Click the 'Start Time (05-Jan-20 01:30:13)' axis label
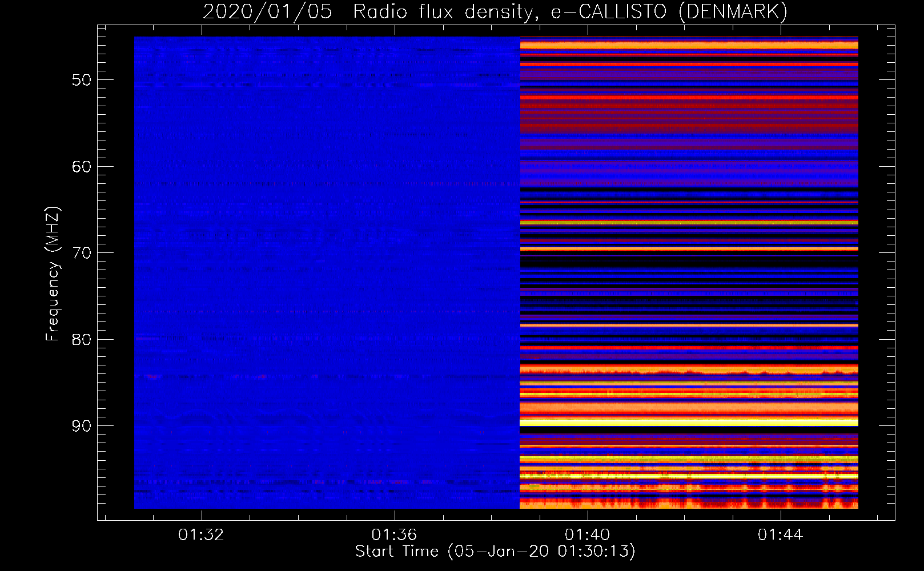The image size is (924, 571). coord(495,552)
